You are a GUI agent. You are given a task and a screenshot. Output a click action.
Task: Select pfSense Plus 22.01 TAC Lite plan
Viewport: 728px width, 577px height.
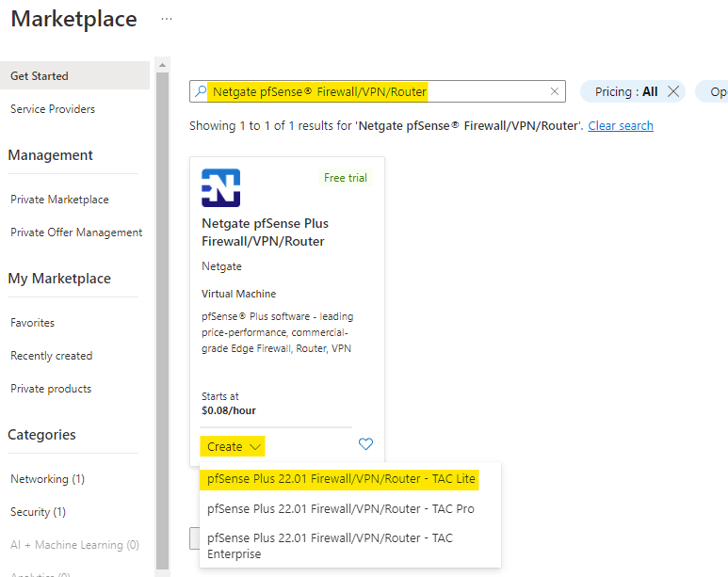[x=342, y=479]
